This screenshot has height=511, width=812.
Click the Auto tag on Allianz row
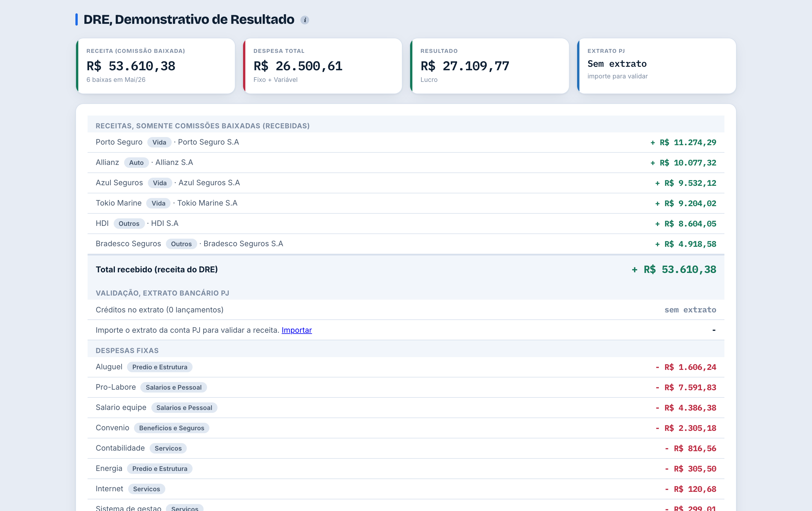coord(136,163)
